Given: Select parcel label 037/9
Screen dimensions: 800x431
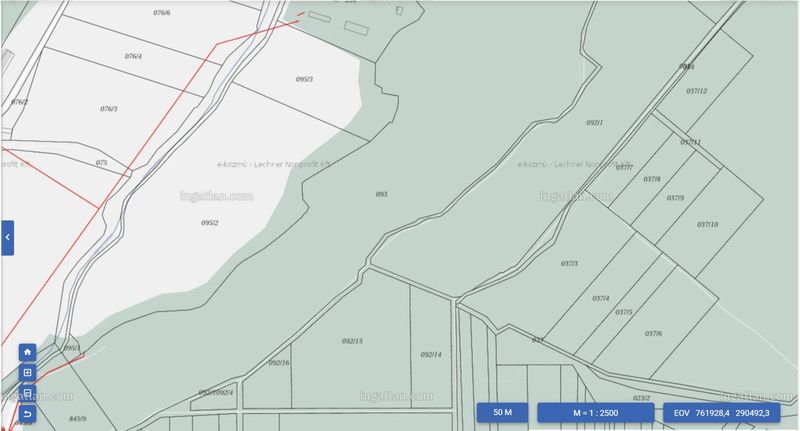Looking at the screenshot, I should 675,198.
